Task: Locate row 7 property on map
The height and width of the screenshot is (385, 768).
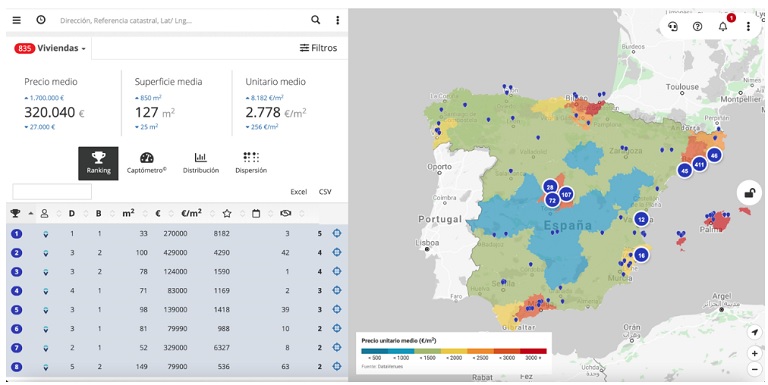Action: (x=337, y=347)
